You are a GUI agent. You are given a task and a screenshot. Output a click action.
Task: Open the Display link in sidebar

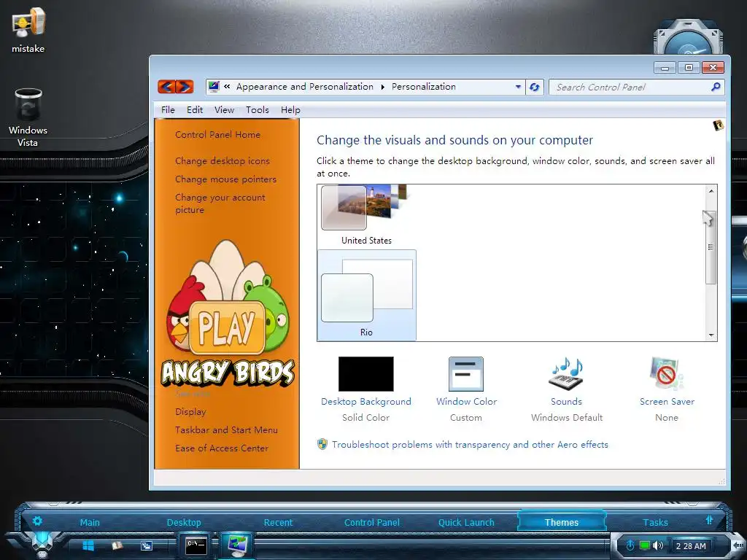click(190, 412)
